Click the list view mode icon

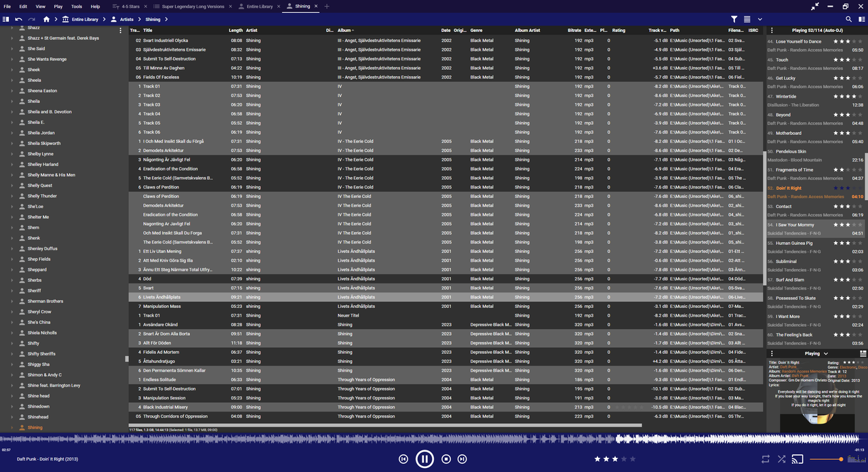coord(747,20)
